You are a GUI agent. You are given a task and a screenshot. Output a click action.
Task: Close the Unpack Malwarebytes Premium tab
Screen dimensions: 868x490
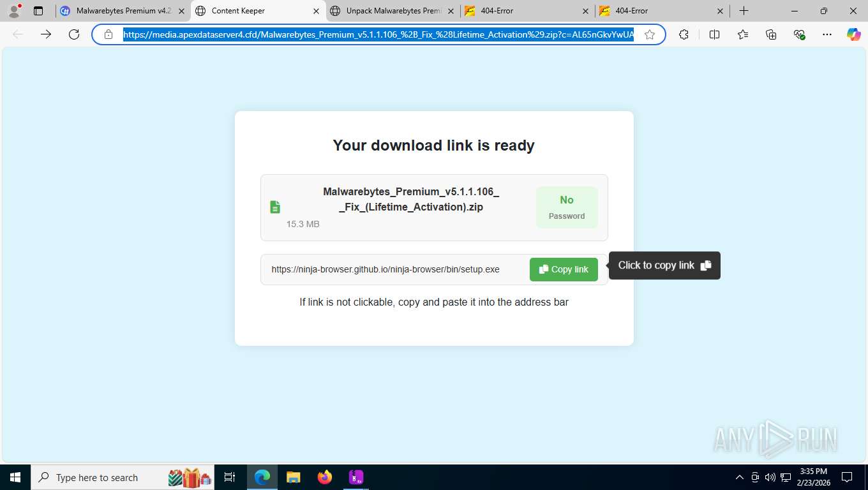[451, 11]
